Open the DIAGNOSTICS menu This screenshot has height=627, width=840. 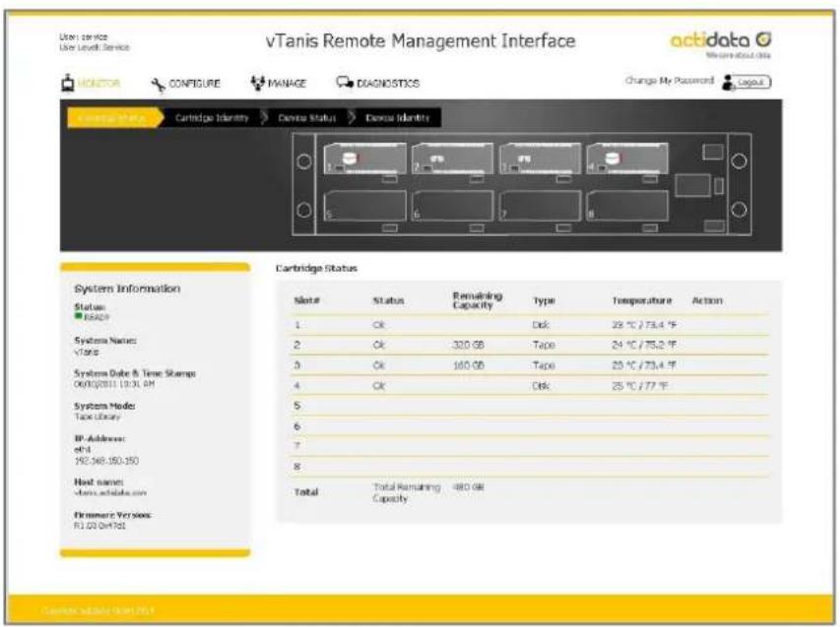(x=388, y=84)
